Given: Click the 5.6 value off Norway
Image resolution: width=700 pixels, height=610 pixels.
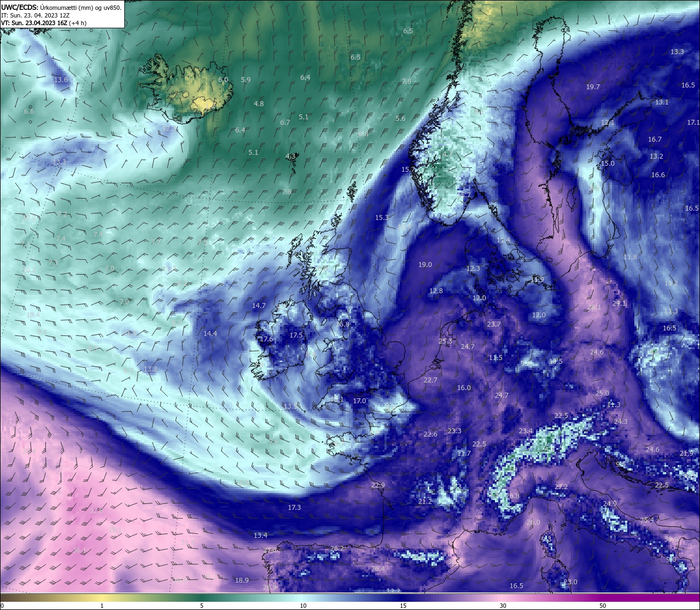Looking at the screenshot, I should pos(400,119).
